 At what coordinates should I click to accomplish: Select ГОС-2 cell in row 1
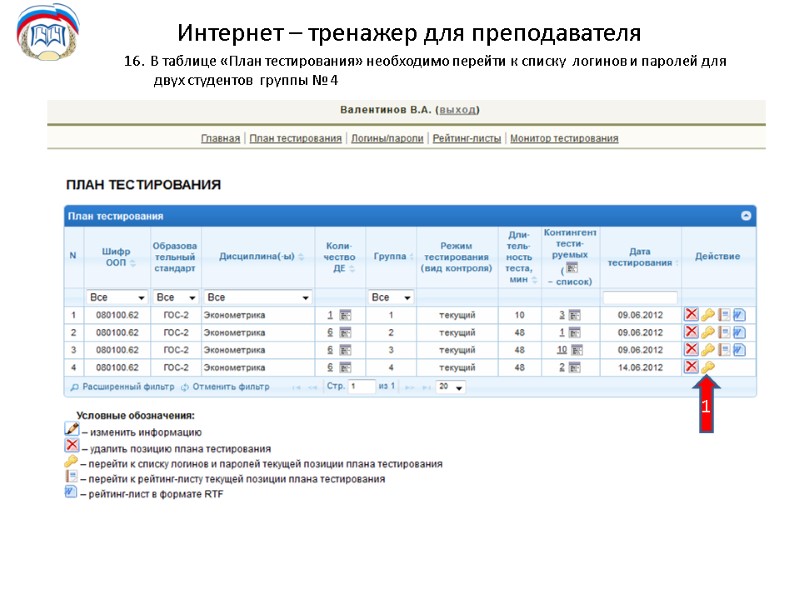(x=176, y=315)
